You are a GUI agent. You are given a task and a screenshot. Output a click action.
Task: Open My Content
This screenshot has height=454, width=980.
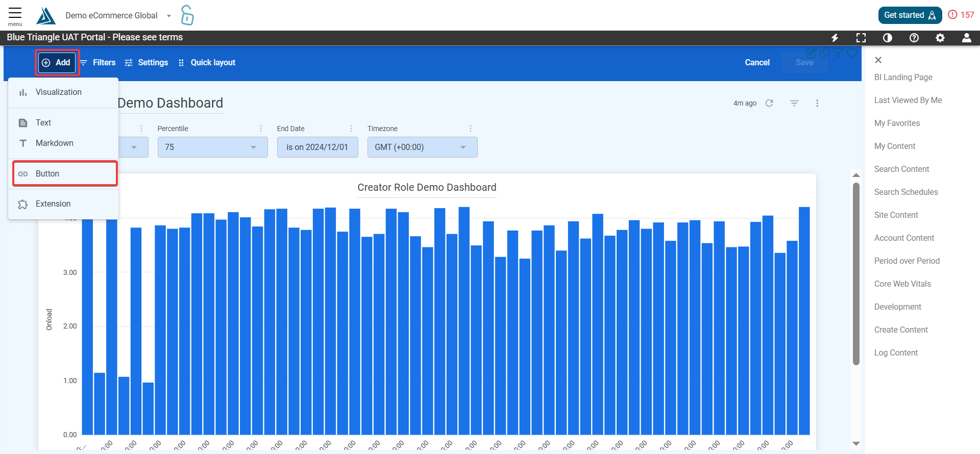point(895,146)
